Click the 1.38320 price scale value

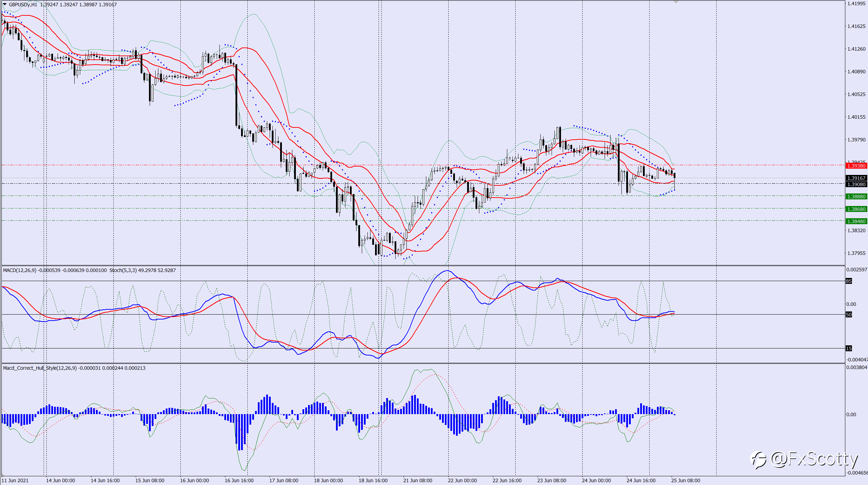click(856, 230)
